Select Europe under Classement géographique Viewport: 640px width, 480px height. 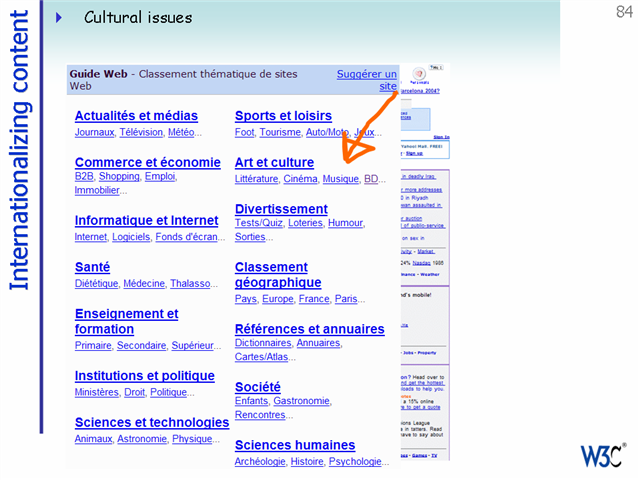[x=278, y=299]
